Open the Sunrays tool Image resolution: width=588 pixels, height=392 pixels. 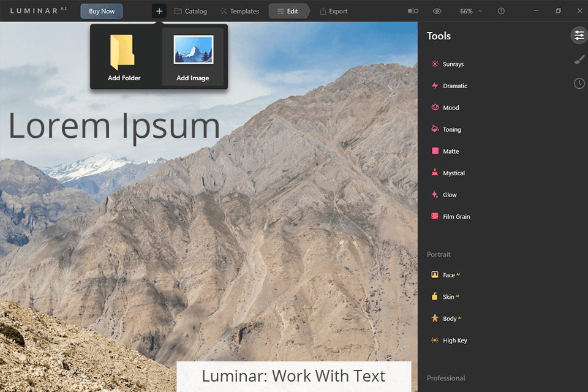(x=447, y=64)
